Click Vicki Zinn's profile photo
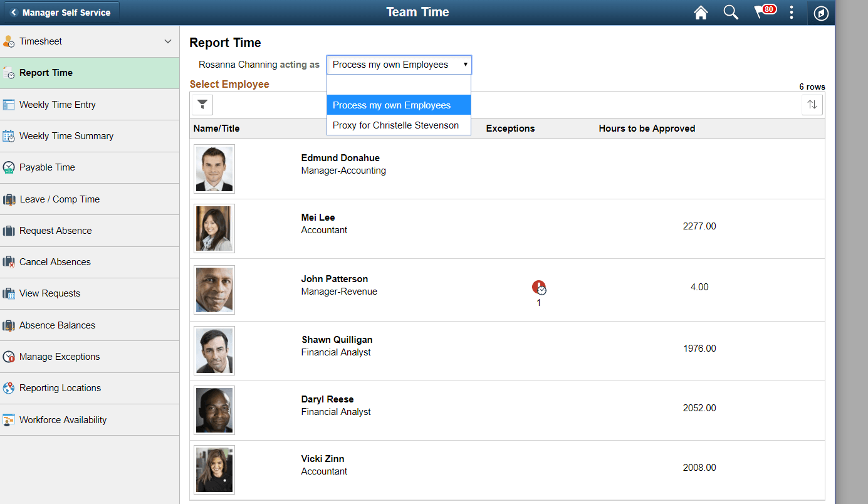Image resolution: width=868 pixels, height=504 pixels. click(214, 469)
